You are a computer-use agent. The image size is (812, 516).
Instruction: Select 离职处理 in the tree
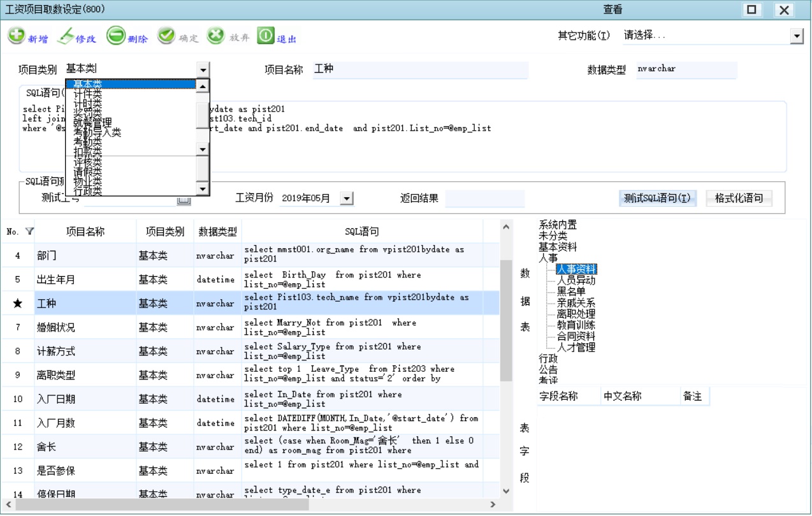pos(576,314)
